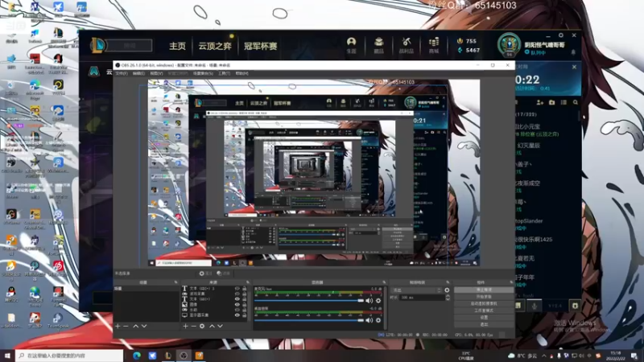Viewport: 644px width, 362px height.
Task: Mute the 麦克风/Aux audio channel
Action: point(369,301)
